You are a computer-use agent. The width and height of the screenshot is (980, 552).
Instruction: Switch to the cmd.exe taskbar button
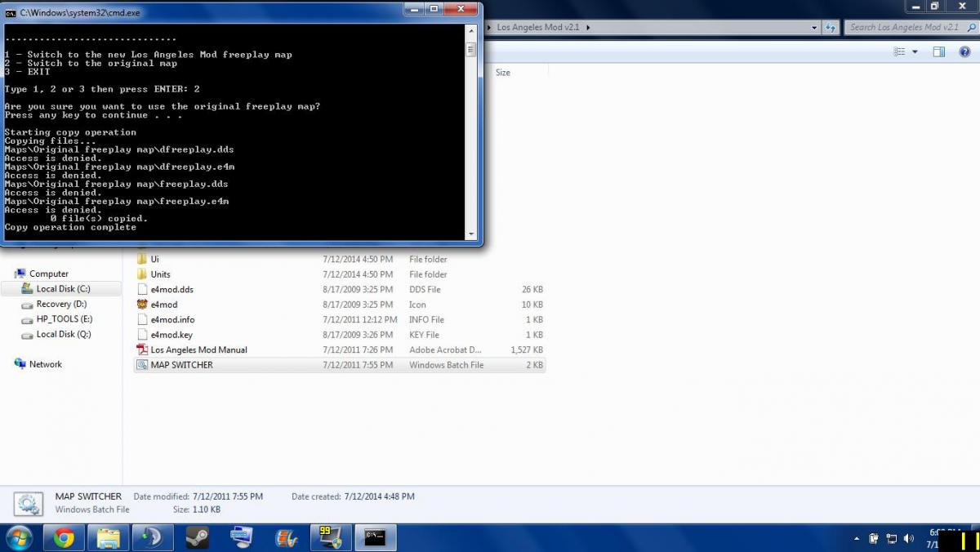375,537
